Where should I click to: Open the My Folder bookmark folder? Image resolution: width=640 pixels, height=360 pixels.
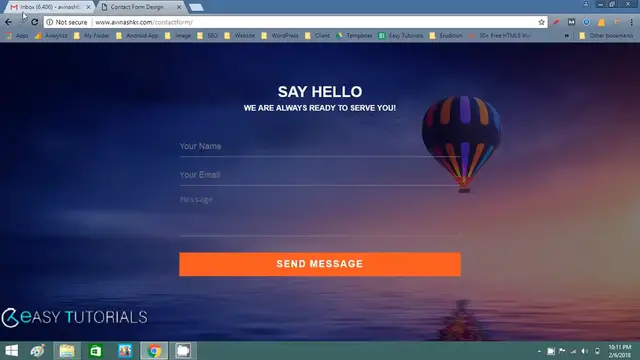coord(91,36)
